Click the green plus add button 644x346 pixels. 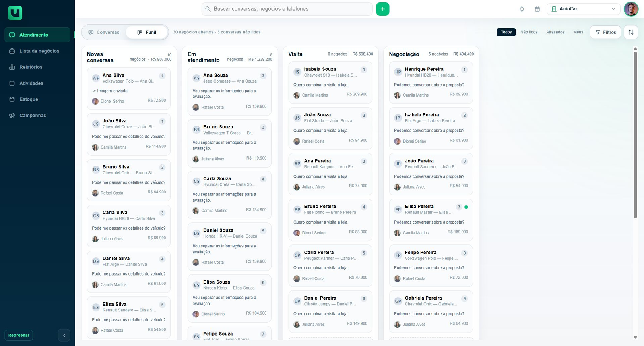(x=382, y=9)
